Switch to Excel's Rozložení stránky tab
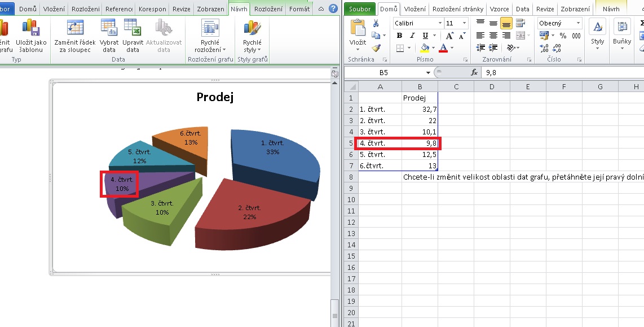 458,8
